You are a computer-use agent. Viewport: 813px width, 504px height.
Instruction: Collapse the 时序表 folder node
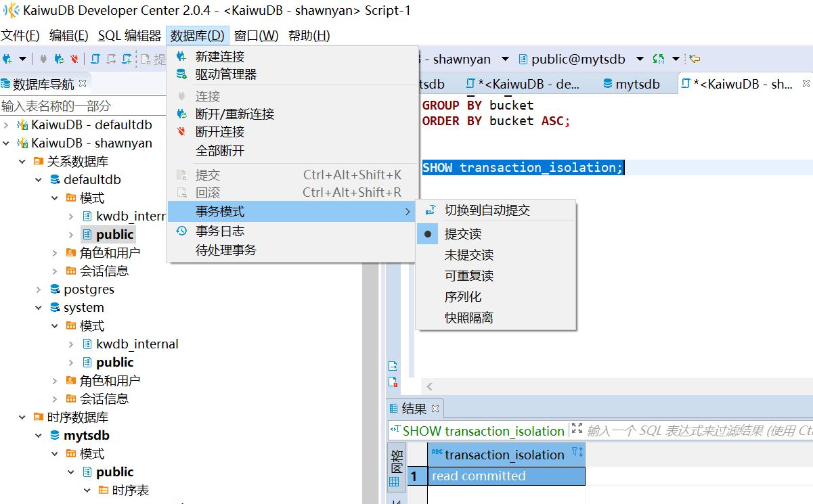[x=87, y=490]
